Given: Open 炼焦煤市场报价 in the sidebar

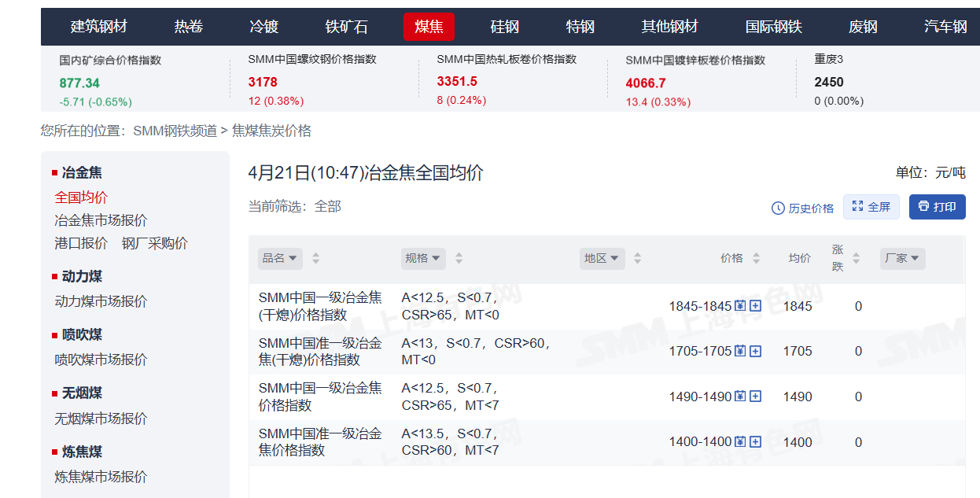Looking at the screenshot, I should point(101,477).
